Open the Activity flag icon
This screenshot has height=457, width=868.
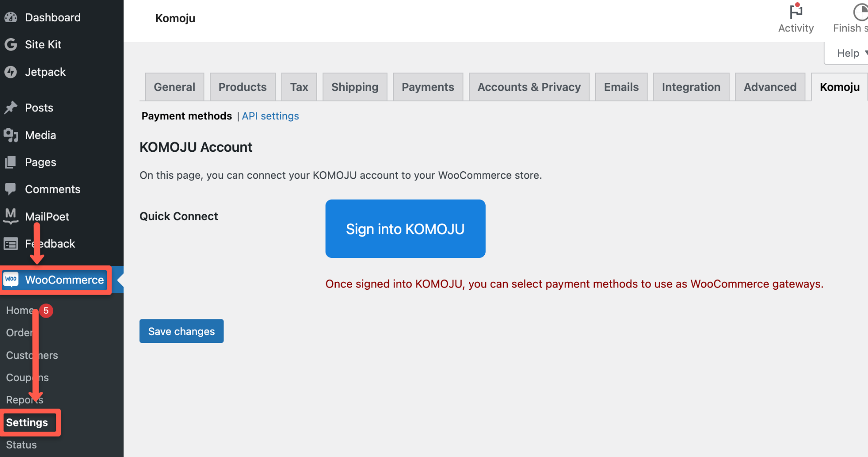(796, 12)
